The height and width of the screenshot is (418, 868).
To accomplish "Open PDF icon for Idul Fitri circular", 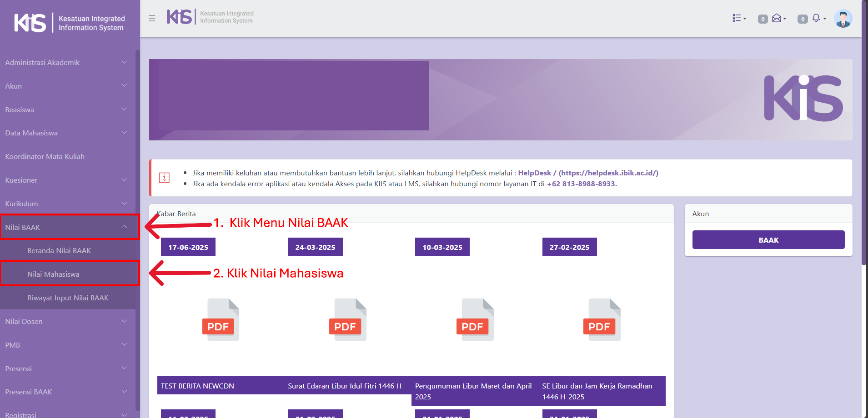I will pyautogui.click(x=348, y=320).
